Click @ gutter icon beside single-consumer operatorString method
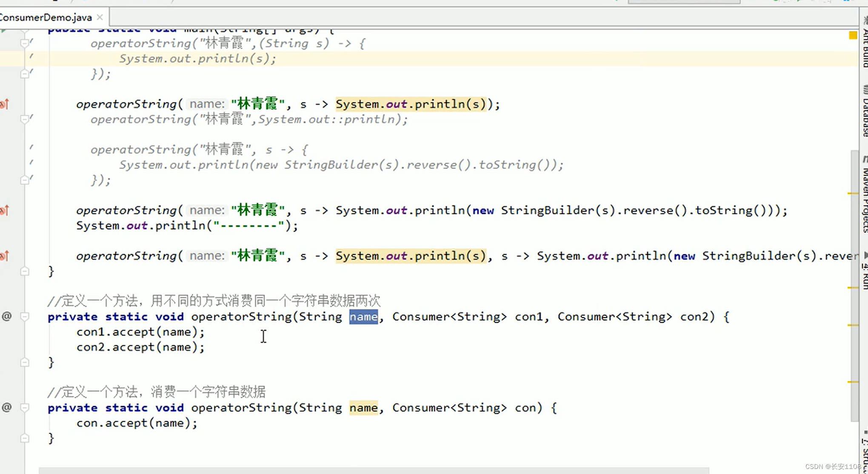The height and width of the screenshot is (474, 868). pyautogui.click(x=7, y=407)
